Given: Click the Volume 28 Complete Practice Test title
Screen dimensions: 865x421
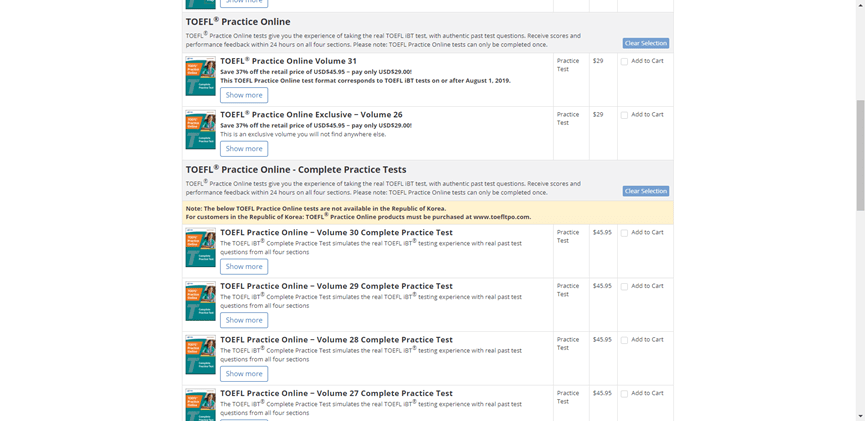Looking at the screenshot, I should 337,339.
